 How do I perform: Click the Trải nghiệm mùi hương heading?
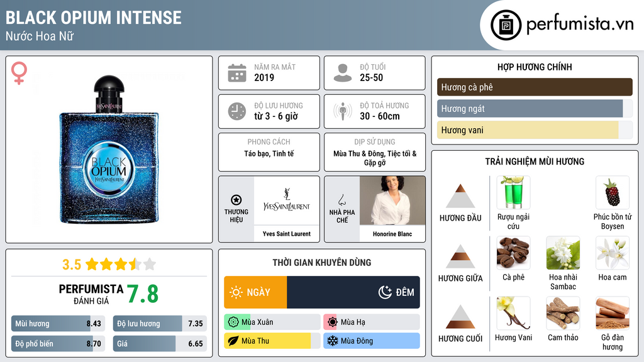(x=535, y=162)
